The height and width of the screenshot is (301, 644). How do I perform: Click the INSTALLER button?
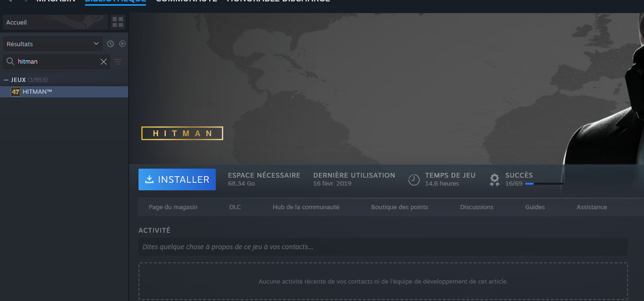(177, 179)
